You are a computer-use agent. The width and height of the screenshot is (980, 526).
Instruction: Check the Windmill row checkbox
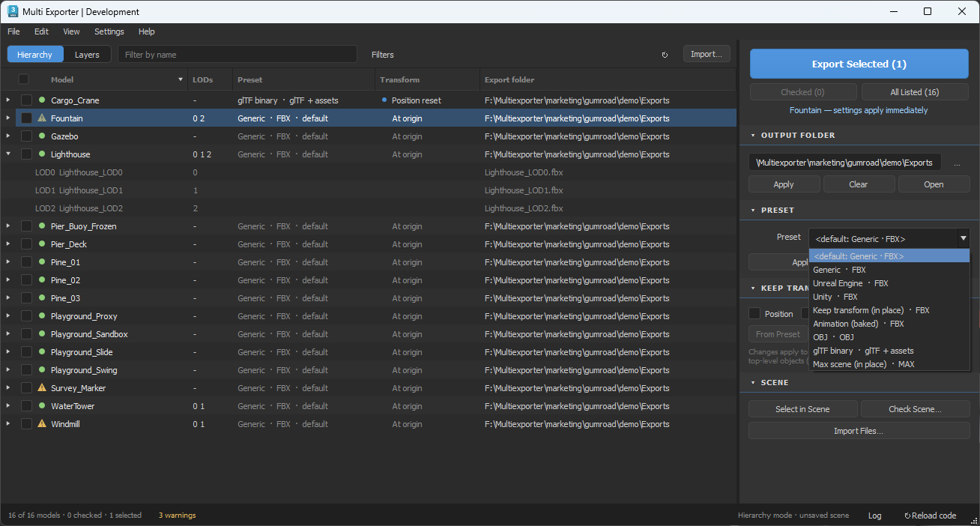tap(26, 424)
